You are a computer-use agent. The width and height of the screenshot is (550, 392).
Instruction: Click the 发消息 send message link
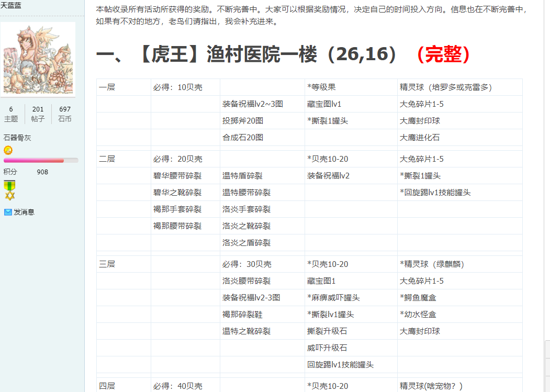[24, 212]
